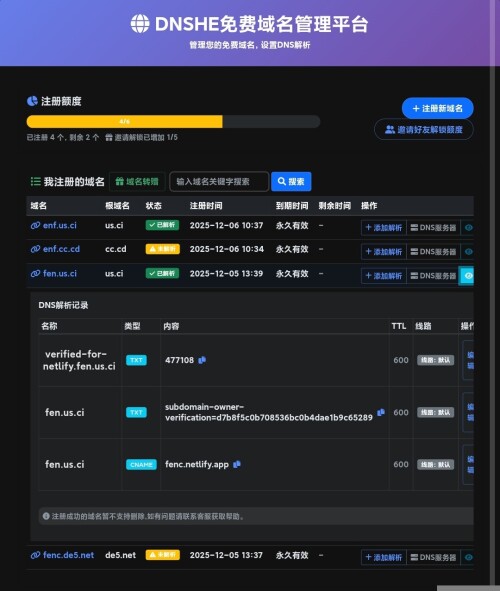This screenshot has height=591, width=500.
Task: Click the verified-for-netlify.fen.us.ci record name
Action: click(80, 360)
